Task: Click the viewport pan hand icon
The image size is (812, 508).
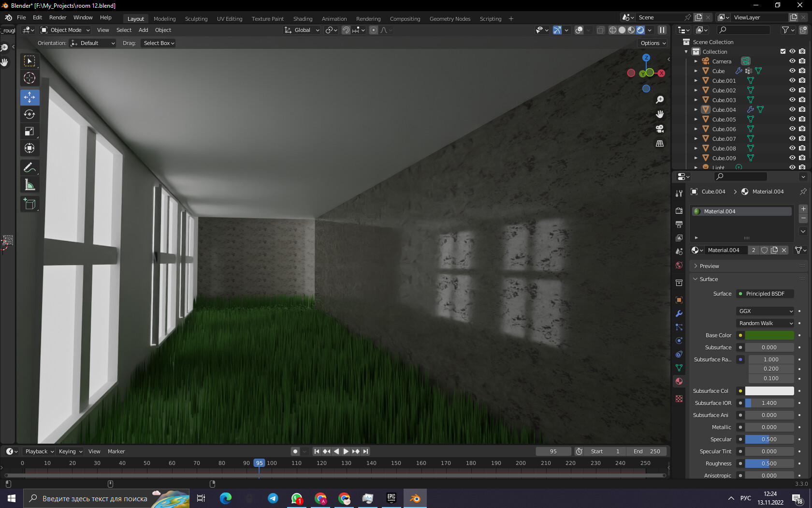Action: coord(660,114)
